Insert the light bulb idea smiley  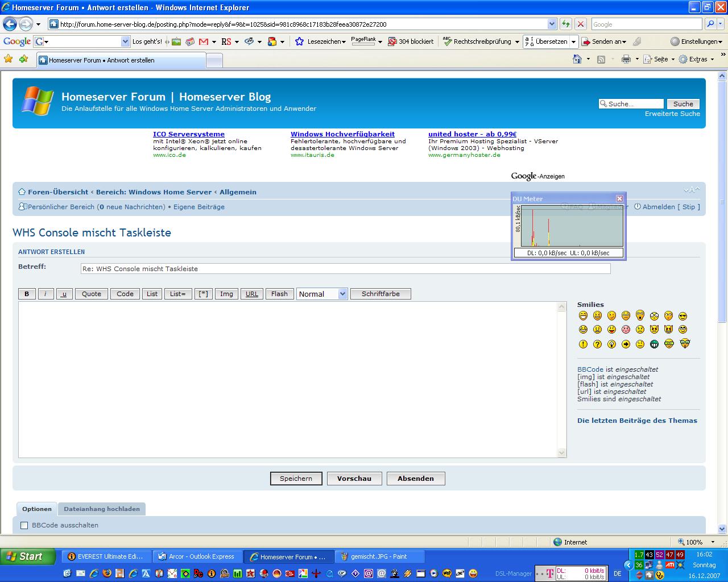coord(611,344)
